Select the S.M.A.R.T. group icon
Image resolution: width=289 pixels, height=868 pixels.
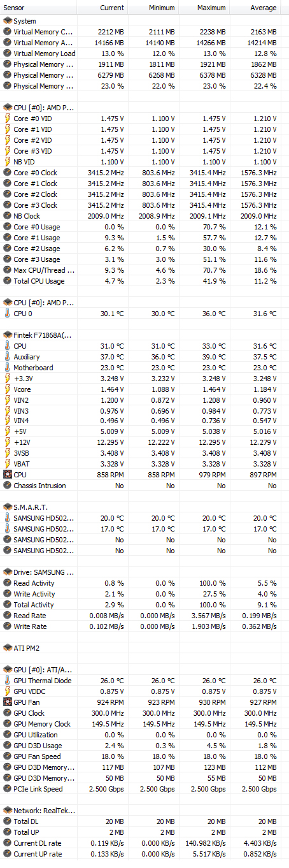coord(8,507)
